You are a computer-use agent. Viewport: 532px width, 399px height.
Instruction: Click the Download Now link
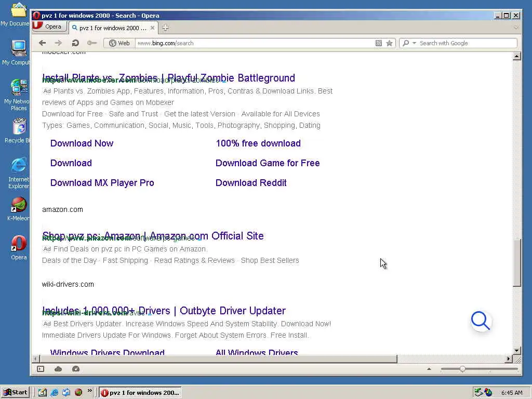pyautogui.click(x=82, y=143)
